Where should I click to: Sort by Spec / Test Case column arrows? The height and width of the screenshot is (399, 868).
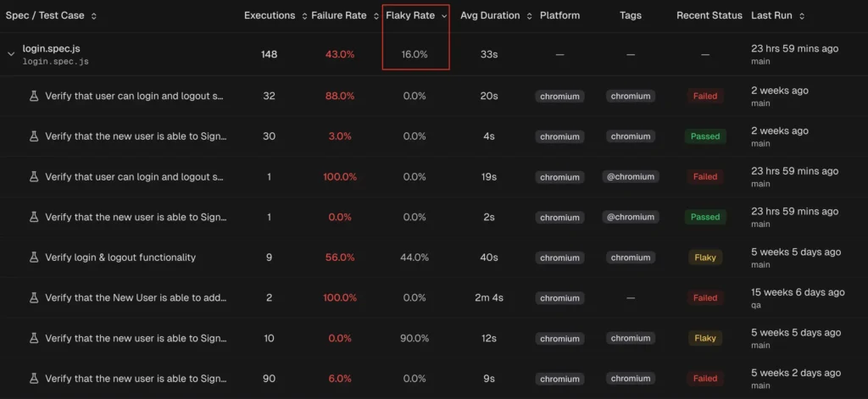tap(93, 16)
